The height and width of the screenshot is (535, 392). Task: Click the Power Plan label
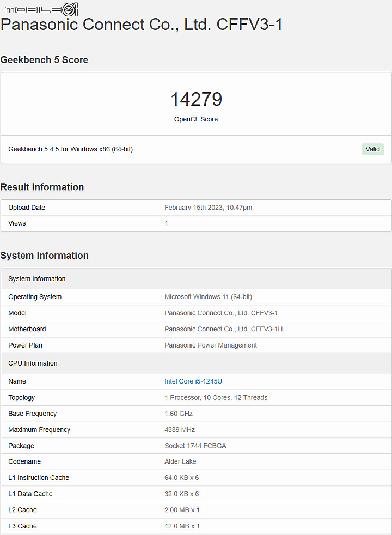(x=25, y=345)
